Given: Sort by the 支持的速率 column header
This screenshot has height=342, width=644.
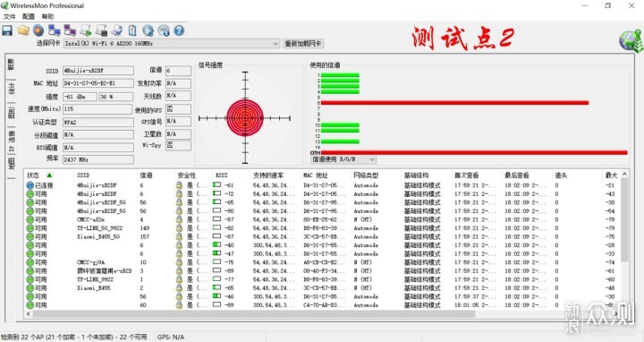Looking at the screenshot, I should click(268, 175).
